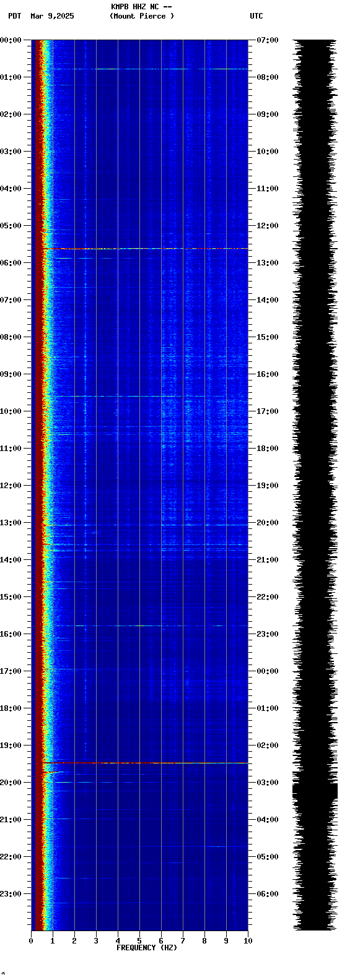Viewport: 342px width, 980px height.
Task: Click the PDT time label '15:00'
Action: tap(11, 597)
